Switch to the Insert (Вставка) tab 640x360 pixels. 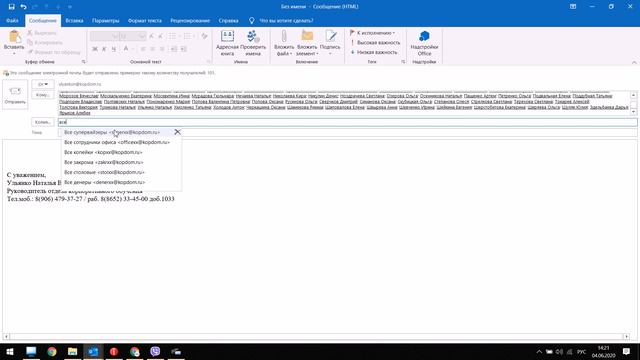[74, 20]
